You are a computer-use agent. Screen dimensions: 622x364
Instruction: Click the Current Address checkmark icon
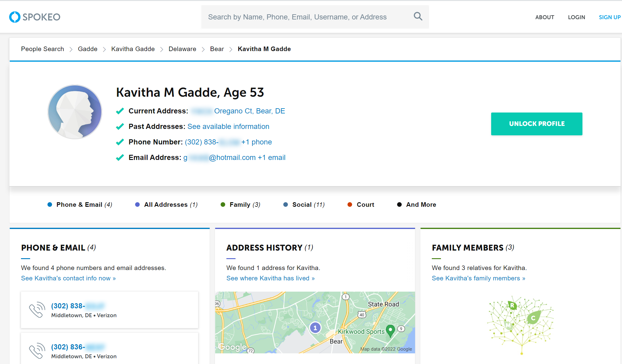(120, 111)
